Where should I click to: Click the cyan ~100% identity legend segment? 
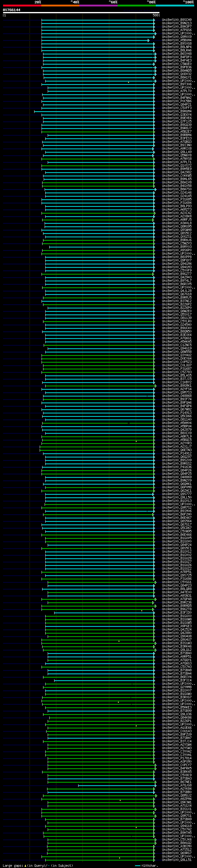coord(175,6)
